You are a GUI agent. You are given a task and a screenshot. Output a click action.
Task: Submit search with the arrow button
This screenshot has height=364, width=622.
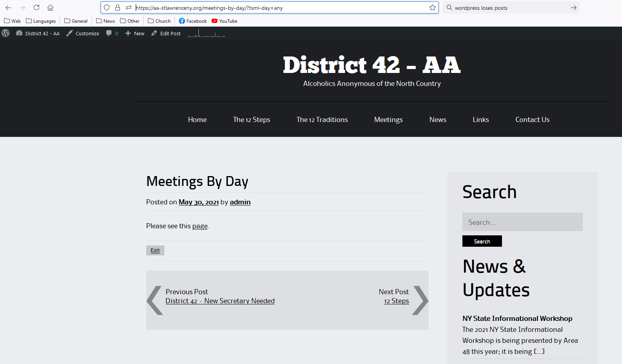[x=574, y=7]
